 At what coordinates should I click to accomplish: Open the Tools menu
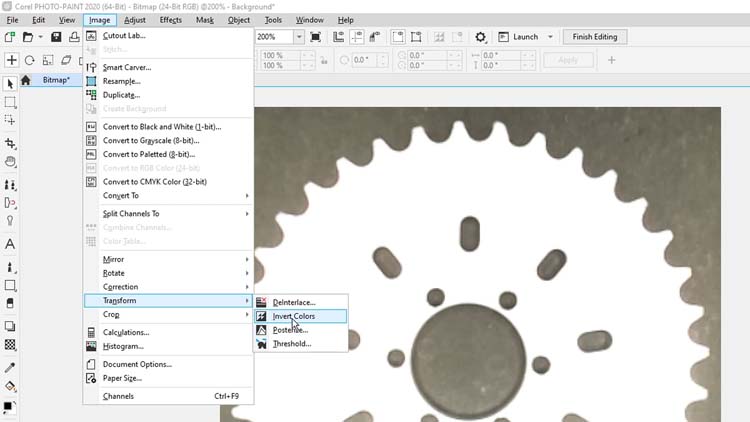(273, 20)
